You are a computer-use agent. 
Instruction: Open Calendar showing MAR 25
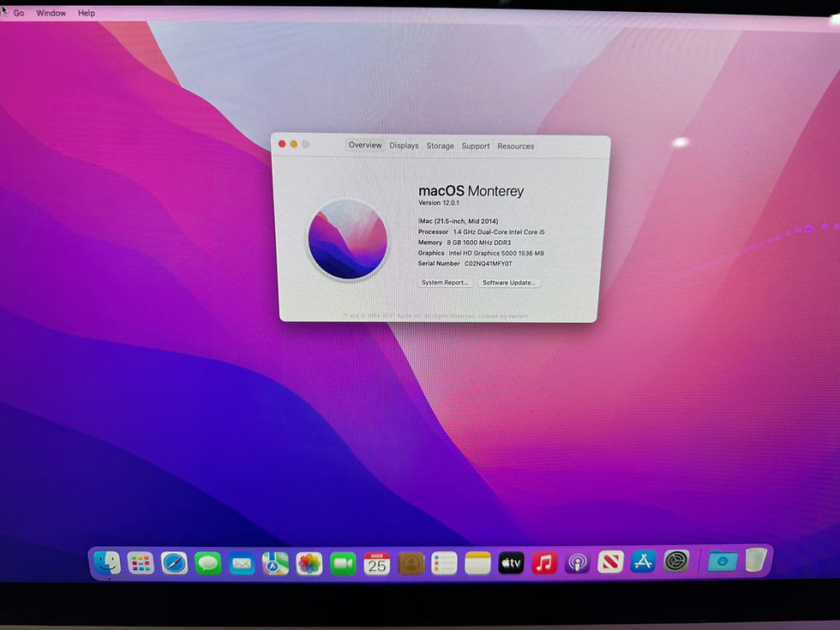click(x=376, y=564)
